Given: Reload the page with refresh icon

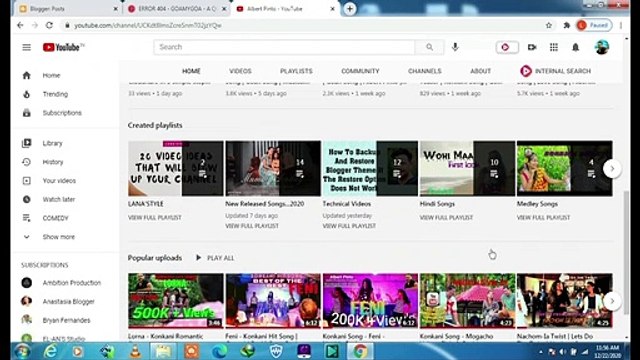Looking at the screenshot, I should point(49,25).
